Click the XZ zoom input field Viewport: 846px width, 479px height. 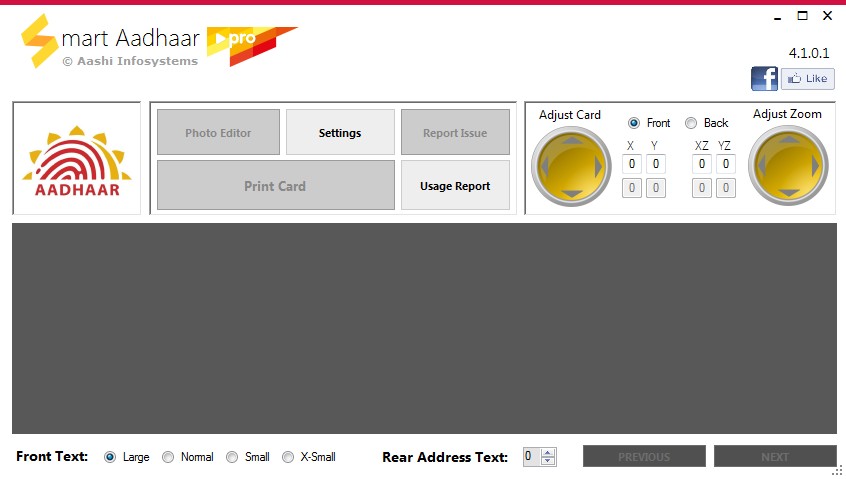point(701,164)
